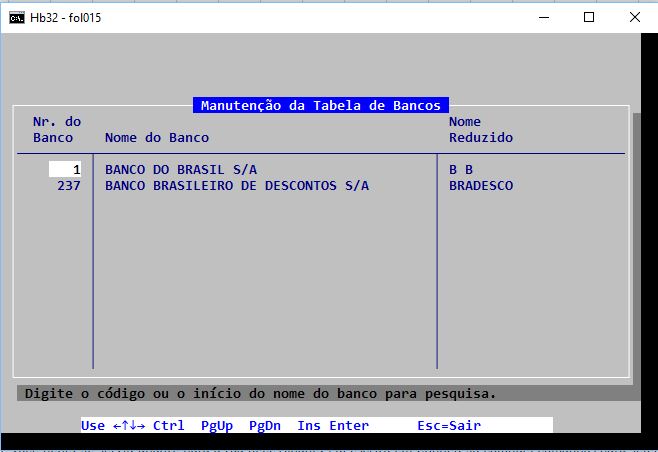This screenshot has height=452, width=658.
Task: Click the short name B B
Action: tap(461, 170)
